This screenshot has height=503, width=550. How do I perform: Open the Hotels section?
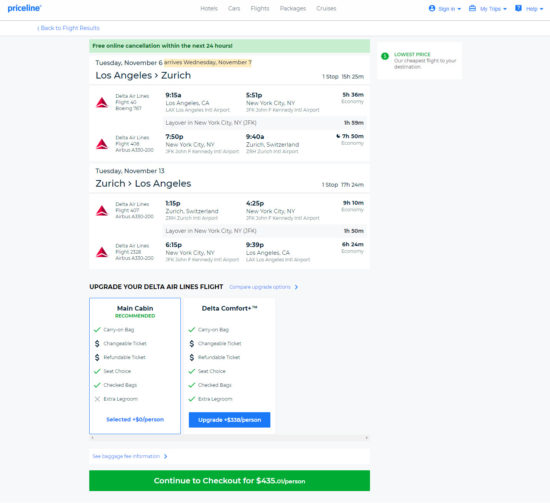click(209, 8)
